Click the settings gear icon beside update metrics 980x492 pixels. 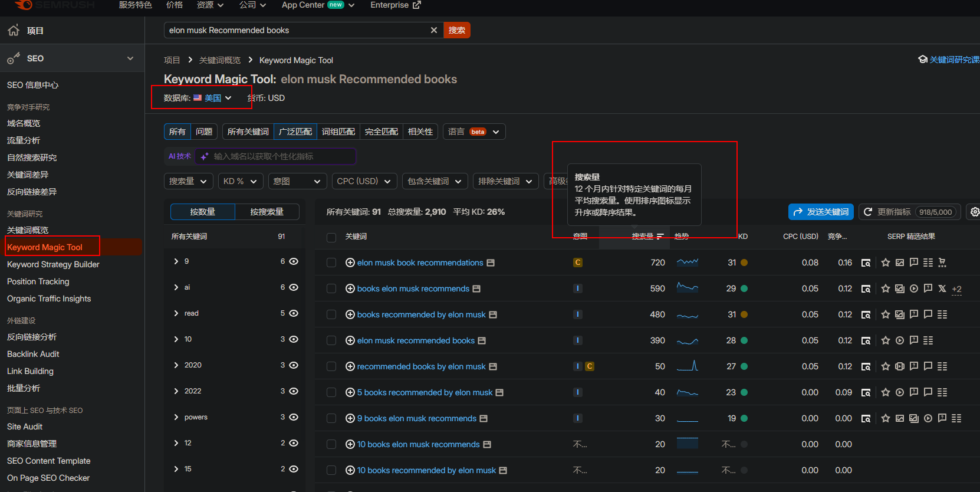pos(975,212)
